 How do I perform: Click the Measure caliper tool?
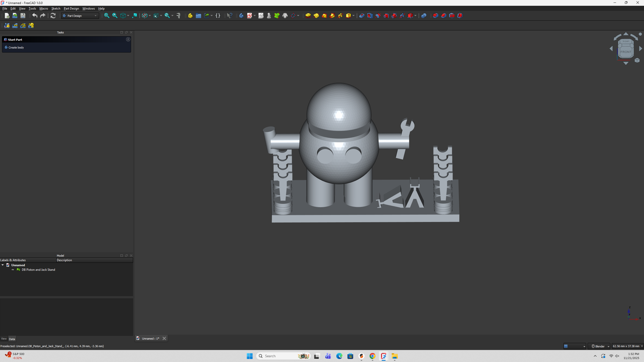click(179, 16)
